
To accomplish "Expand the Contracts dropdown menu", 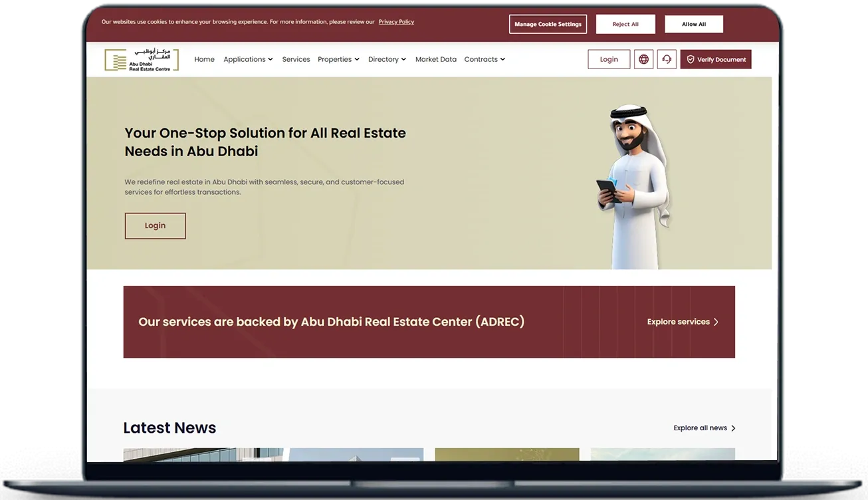I will click(x=485, y=59).
